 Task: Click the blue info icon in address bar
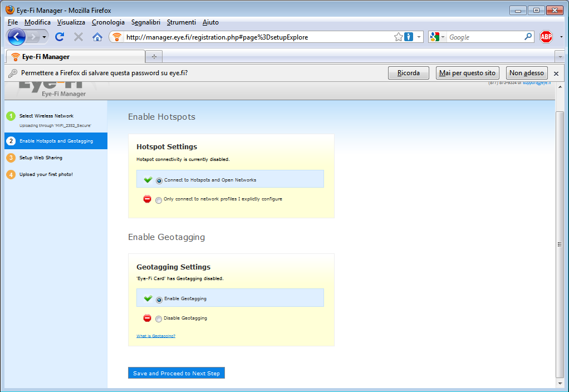click(409, 37)
